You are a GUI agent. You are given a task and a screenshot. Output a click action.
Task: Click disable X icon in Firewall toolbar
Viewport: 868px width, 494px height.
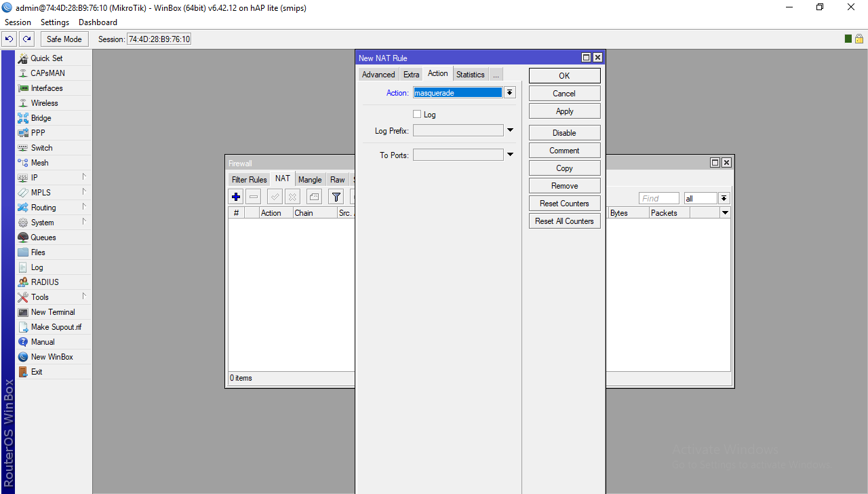(292, 197)
